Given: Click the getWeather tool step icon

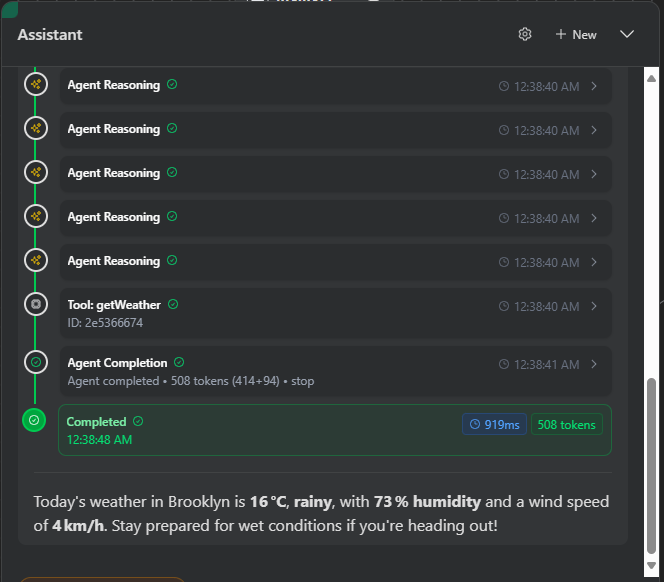Looking at the screenshot, I should pos(36,304).
